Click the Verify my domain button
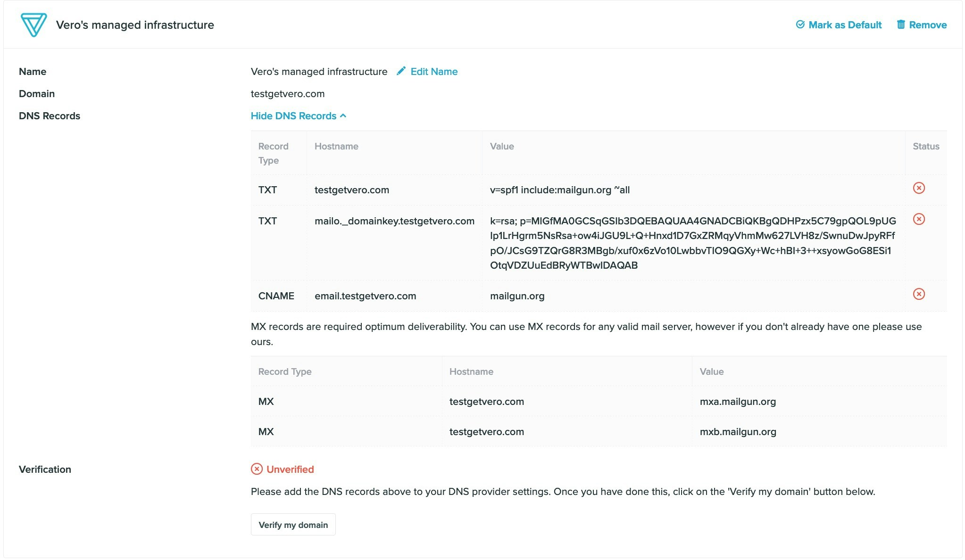Screen dimensions: 965x560 coord(293,524)
